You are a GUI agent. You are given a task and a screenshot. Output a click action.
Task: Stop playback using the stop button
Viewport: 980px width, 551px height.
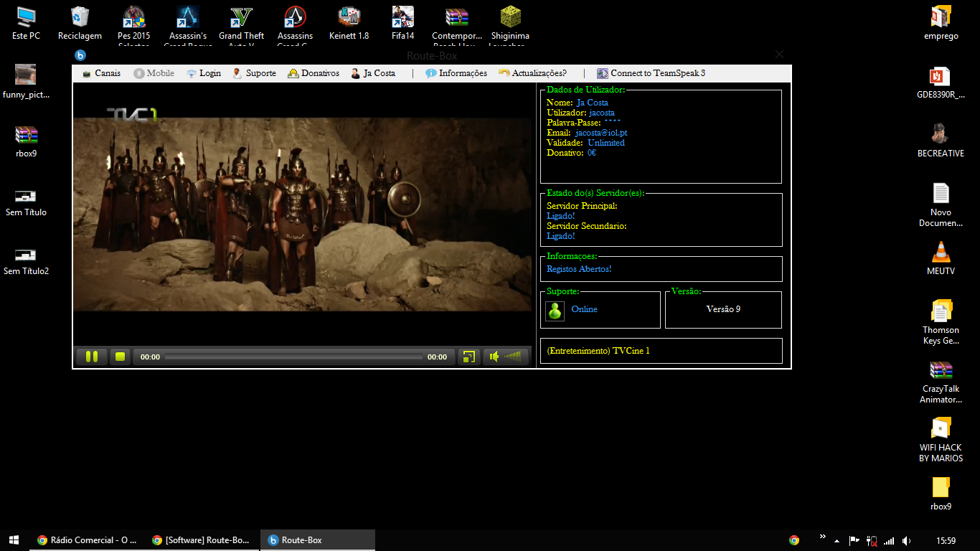[121, 357]
